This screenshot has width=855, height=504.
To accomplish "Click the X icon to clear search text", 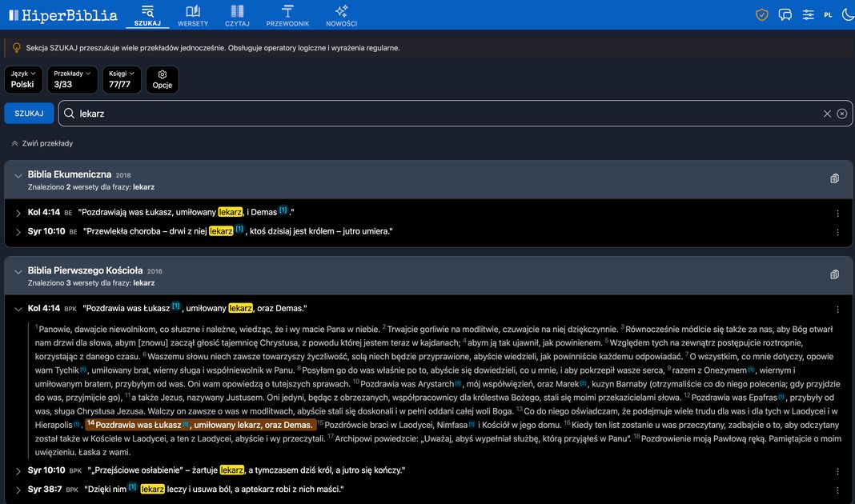I will 827,114.
